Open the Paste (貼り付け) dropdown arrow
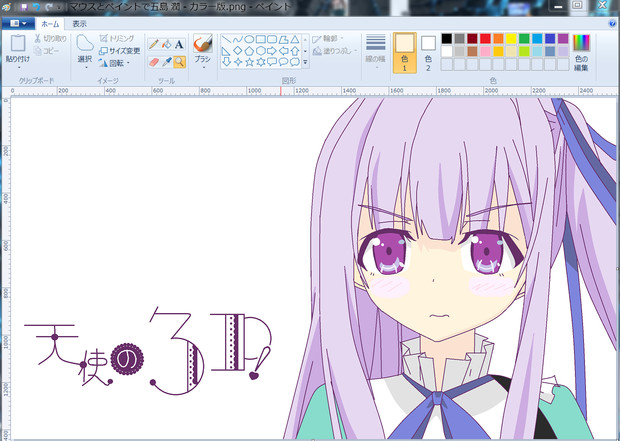Image resolution: width=620 pixels, height=441 pixels. coord(18,67)
